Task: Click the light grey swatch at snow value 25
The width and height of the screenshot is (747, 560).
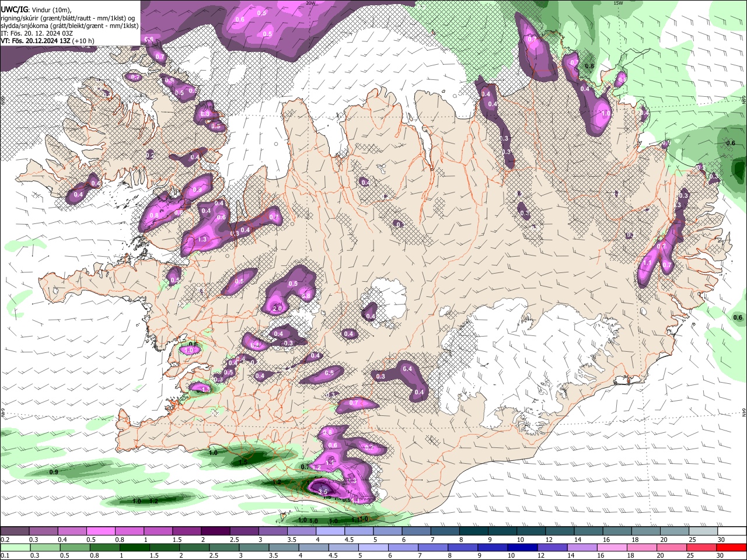Action: (703, 531)
